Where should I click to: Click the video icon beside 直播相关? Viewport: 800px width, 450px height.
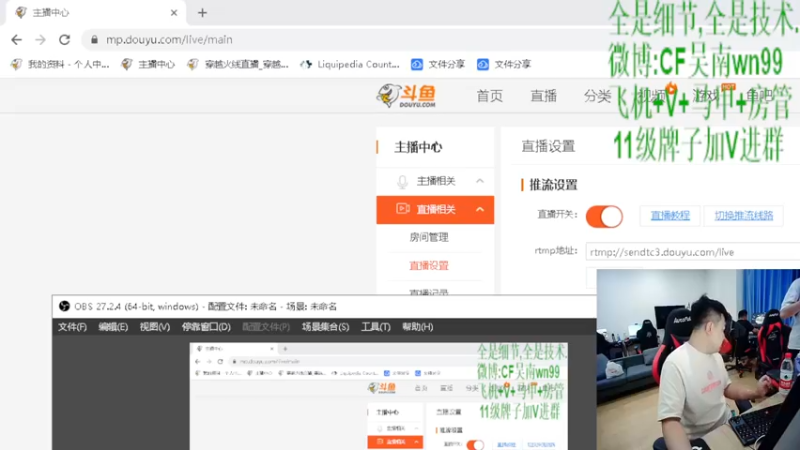click(403, 209)
